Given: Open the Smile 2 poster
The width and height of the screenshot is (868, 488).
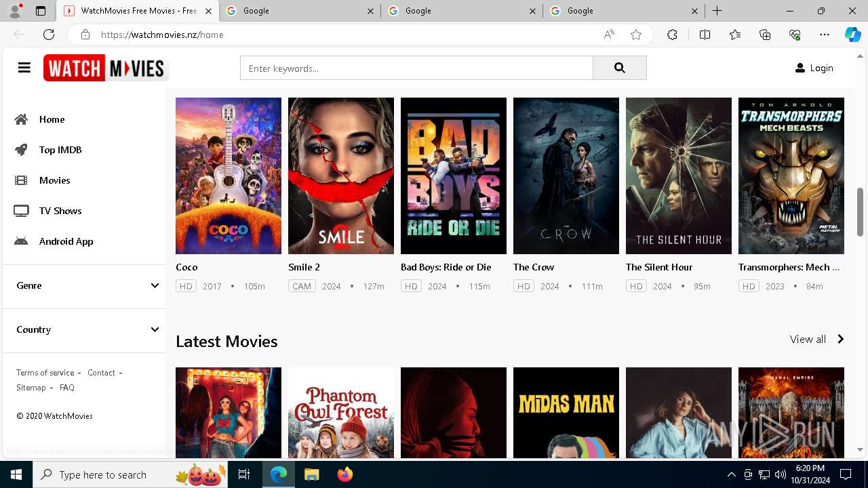Looking at the screenshot, I should tap(341, 176).
